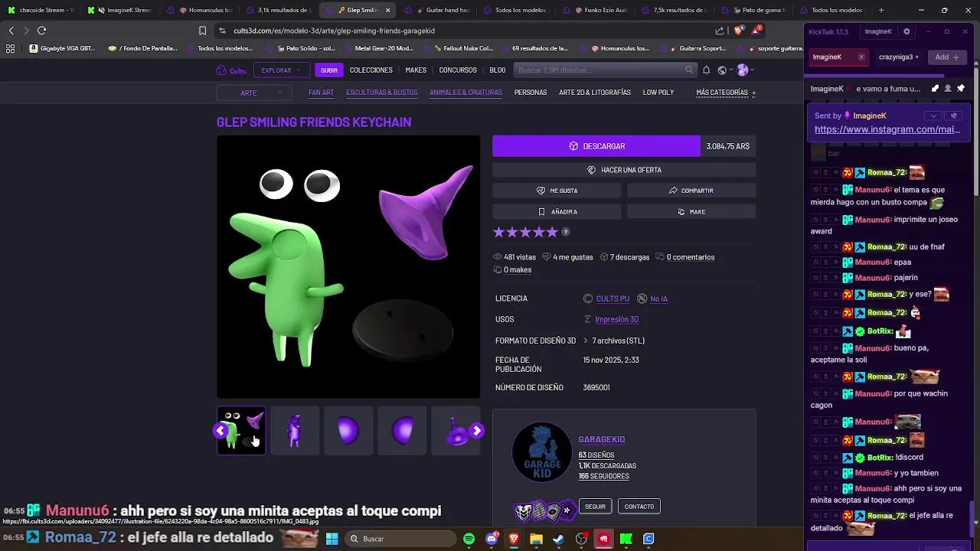980x551 pixels.
Task: Close the ImagineK chat tab
Action: 861,57
